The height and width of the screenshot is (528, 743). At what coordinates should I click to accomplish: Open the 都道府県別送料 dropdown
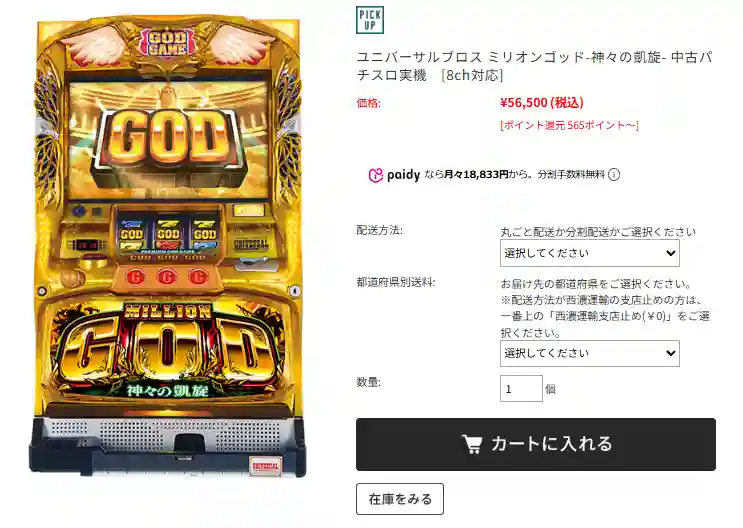tap(589, 353)
